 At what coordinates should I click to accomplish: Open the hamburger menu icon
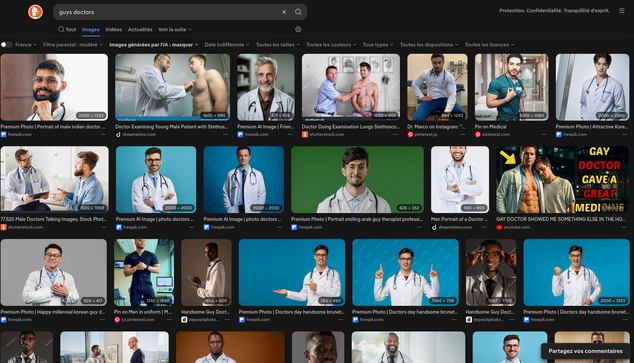click(622, 11)
